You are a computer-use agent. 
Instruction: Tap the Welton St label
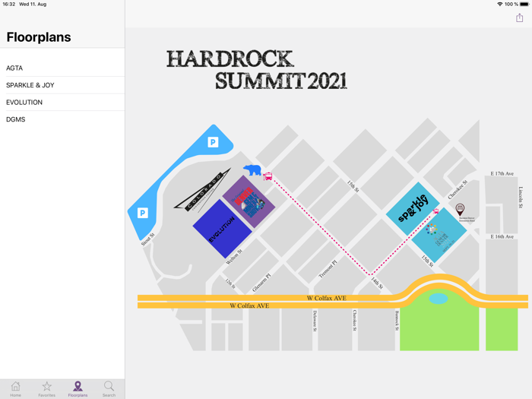234,257
